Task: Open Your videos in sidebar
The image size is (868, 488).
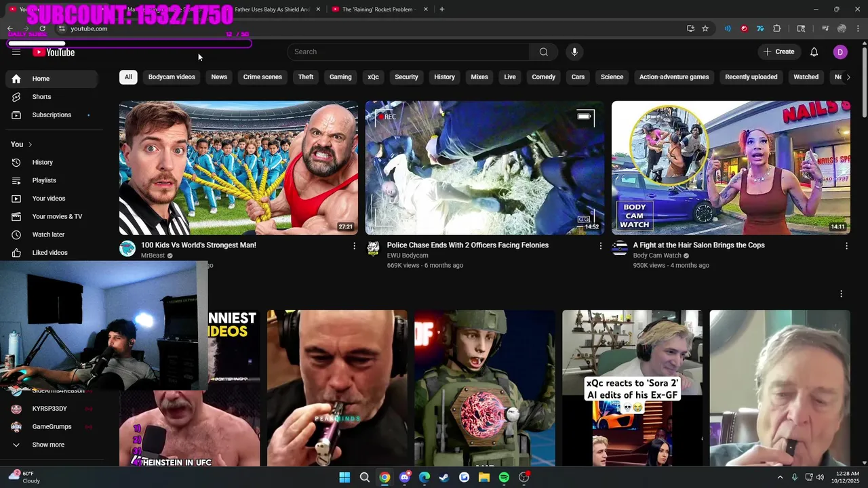Action: 52,199
